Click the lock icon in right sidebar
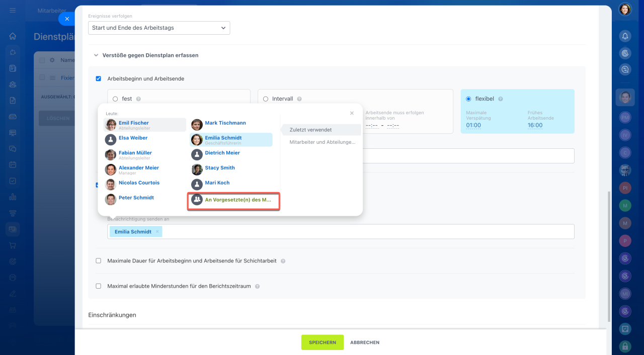 [625, 346]
